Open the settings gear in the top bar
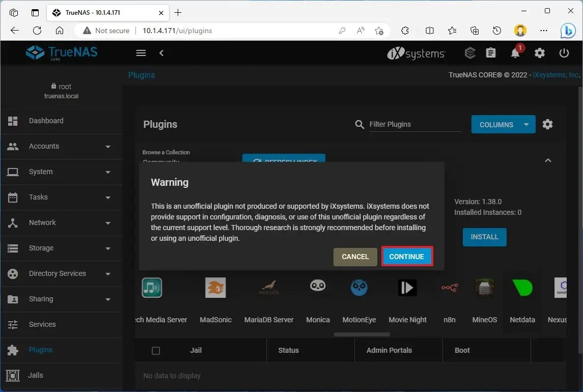The height and width of the screenshot is (392, 583). point(539,53)
